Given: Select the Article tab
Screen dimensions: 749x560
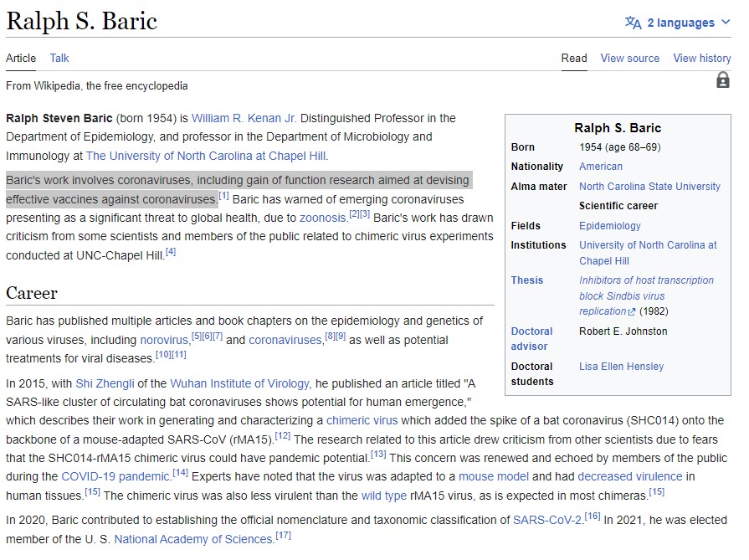Looking at the screenshot, I should click(21, 59).
